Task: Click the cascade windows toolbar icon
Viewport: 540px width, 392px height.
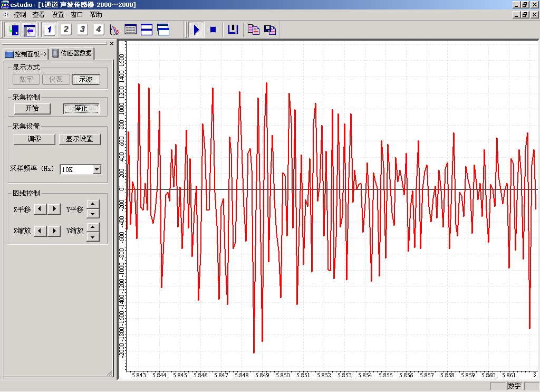Action: pyautogui.click(x=163, y=30)
